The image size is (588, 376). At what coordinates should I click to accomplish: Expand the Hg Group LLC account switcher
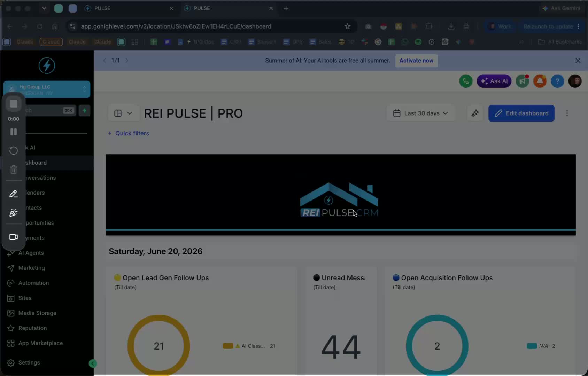coord(47,89)
